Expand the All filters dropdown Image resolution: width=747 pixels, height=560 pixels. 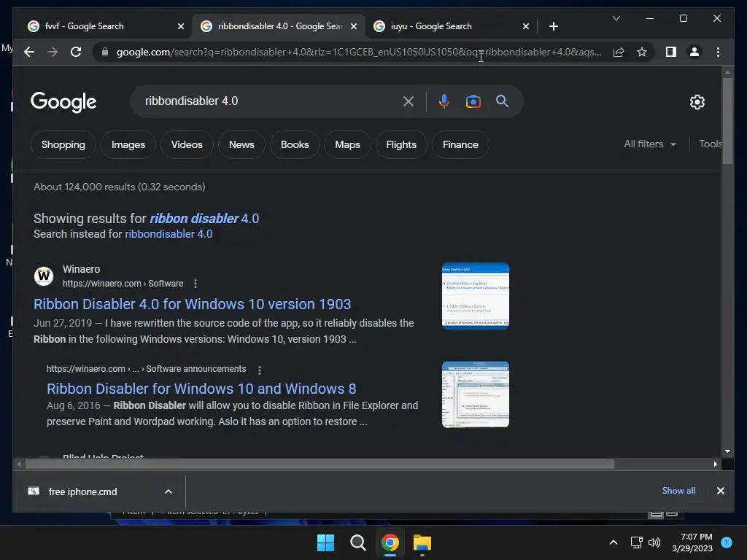(x=650, y=144)
